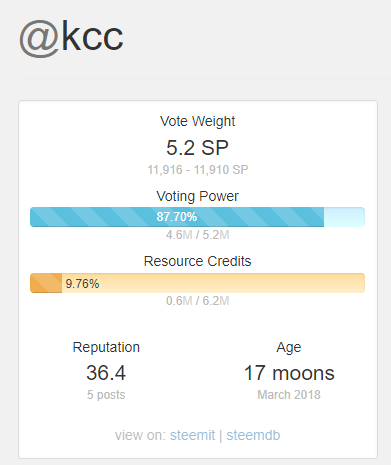391x465 pixels.
Task: Click the Resource Credits heading
Action: tap(197, 261)
